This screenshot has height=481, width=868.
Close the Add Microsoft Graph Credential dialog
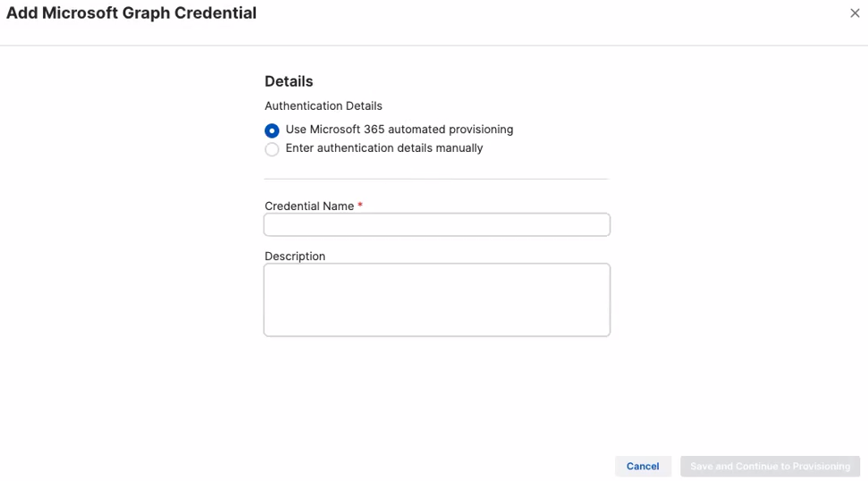point(855,13)
